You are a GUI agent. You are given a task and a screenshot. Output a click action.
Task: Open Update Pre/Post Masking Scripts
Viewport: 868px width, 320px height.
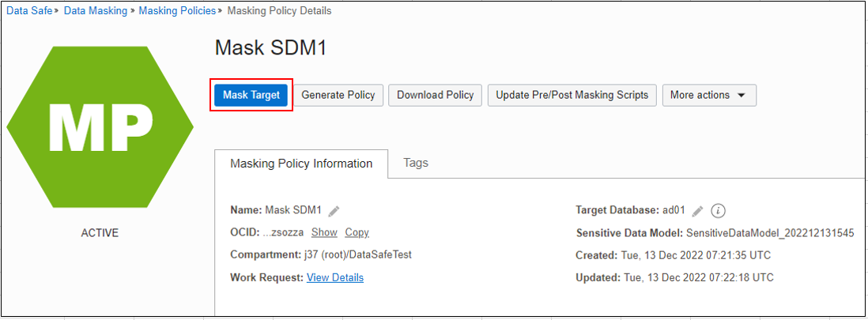tap(572, 96)
